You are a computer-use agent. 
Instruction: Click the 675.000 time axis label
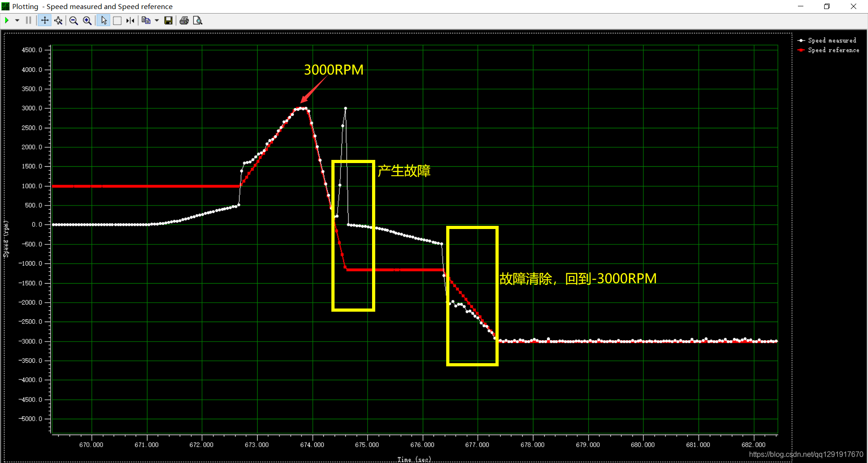(x=367, y=445)
